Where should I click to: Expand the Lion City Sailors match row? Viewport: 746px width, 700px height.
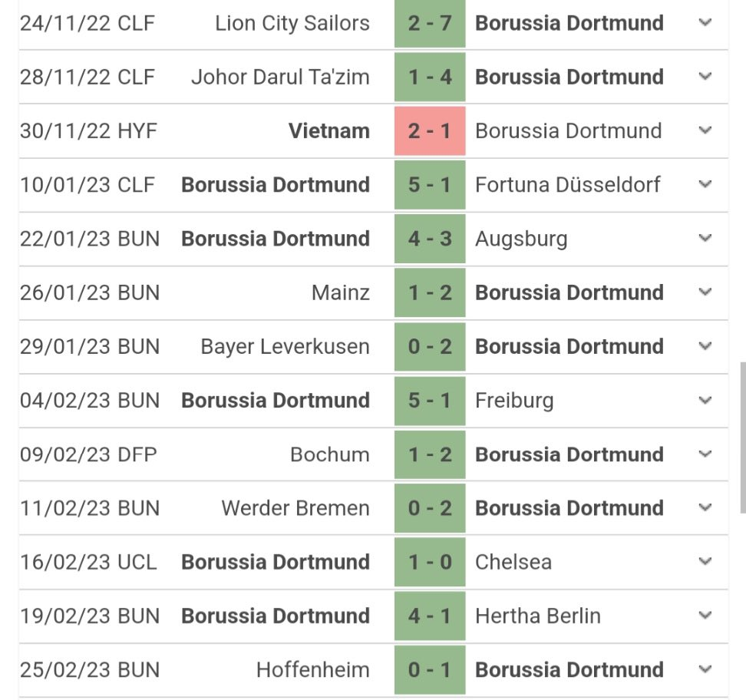pos(705,23)
